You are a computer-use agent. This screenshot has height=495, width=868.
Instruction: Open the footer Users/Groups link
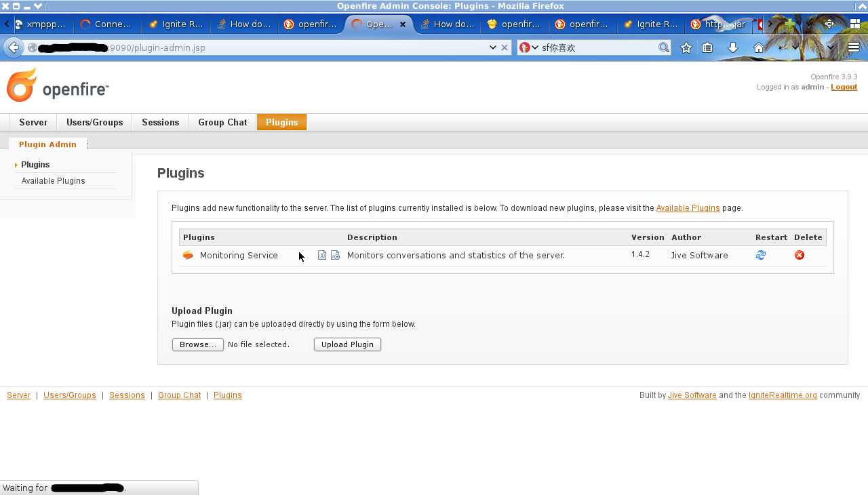point(70,395)
